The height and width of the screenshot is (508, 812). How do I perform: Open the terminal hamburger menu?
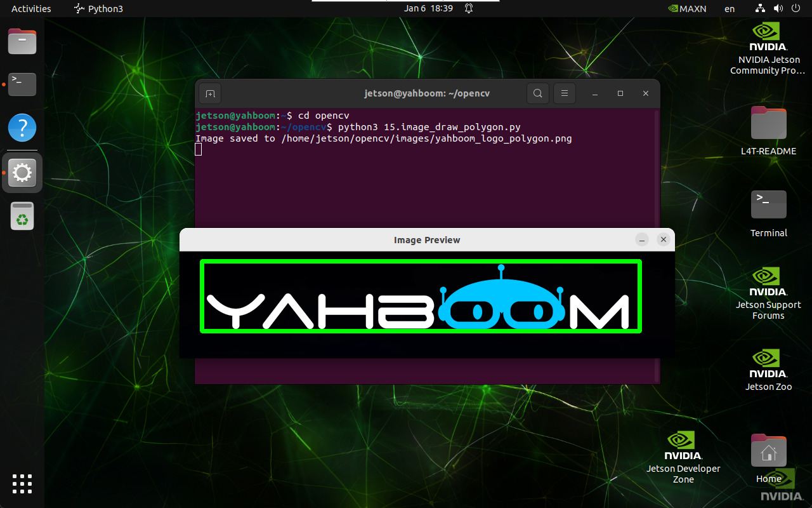564,94
